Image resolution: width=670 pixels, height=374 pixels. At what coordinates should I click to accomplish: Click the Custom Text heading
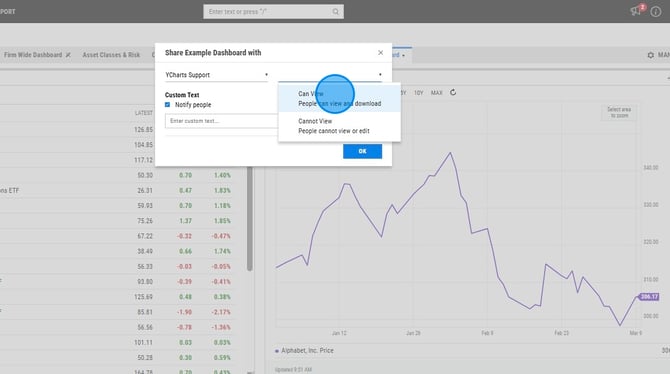(x=182, y=95)
